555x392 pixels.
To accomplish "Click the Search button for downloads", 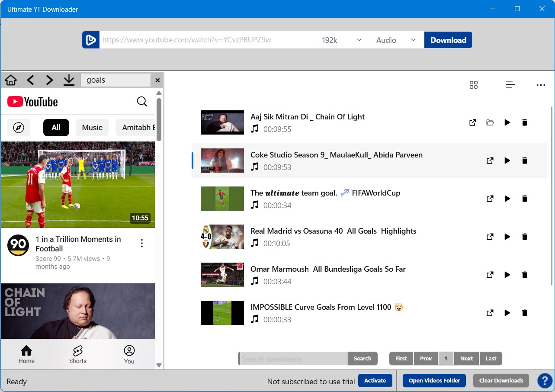I will [363, 359].
